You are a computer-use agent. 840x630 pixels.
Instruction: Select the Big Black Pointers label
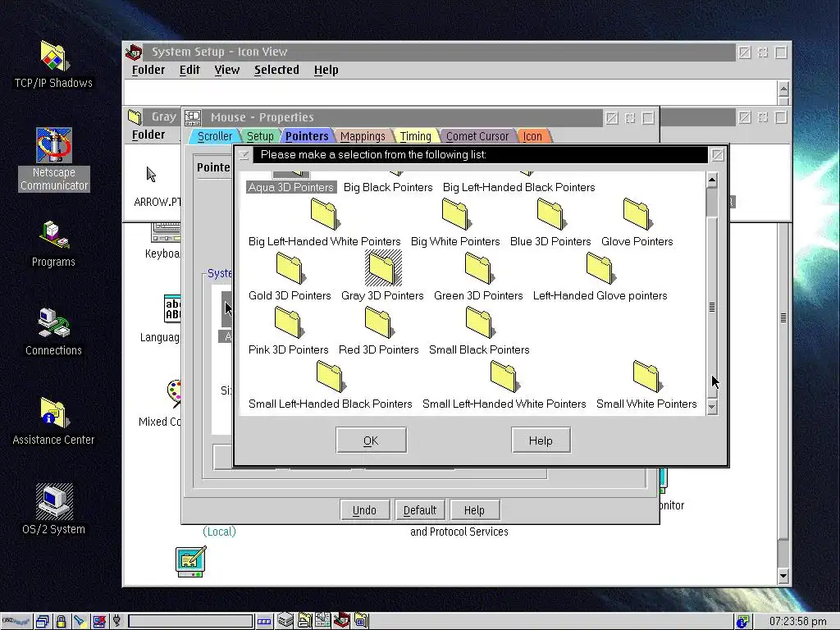tap(388, 187)
